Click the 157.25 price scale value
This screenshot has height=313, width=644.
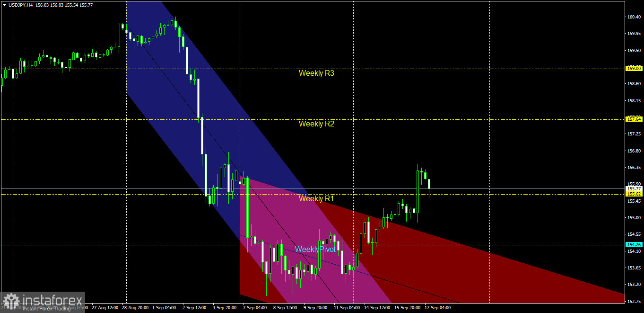634,134
